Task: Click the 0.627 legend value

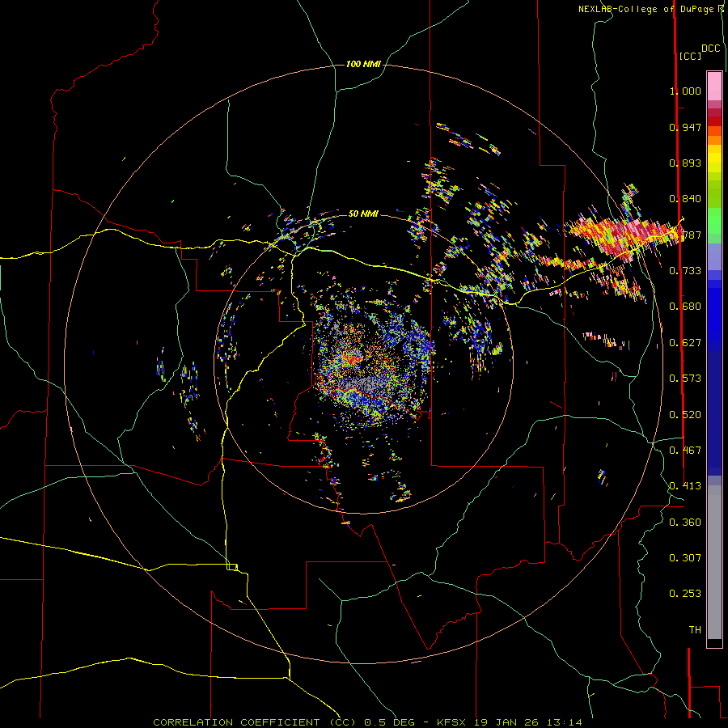Action: coord(685,343)
